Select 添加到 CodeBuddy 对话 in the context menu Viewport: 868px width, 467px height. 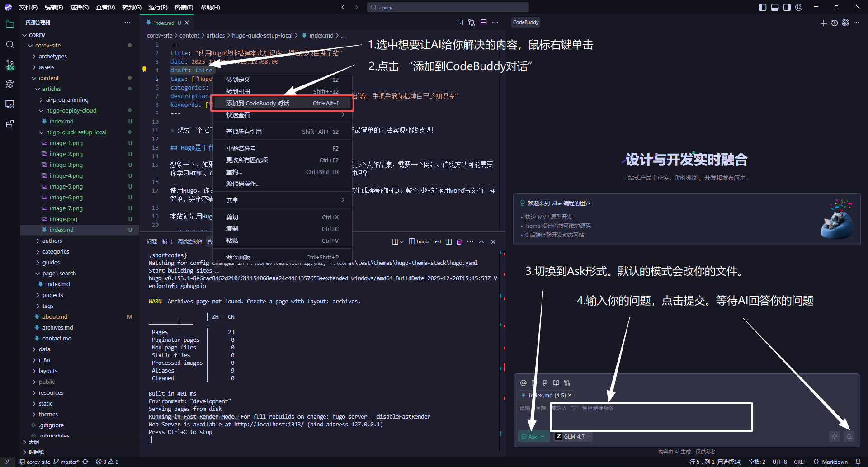tap(258, 103)
